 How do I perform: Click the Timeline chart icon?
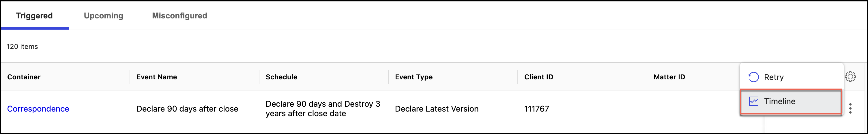[753, 101]
